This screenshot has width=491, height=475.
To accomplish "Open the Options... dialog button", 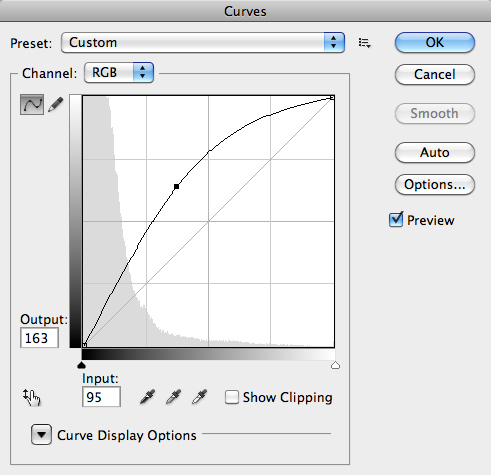I will pyautogui.click(x=435, y=184).
